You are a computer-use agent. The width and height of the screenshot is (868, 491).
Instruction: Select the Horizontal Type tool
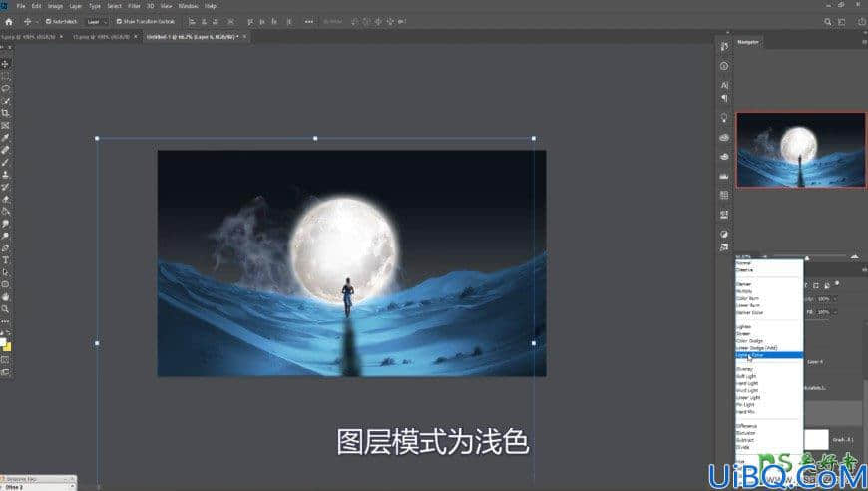point(6,260)
